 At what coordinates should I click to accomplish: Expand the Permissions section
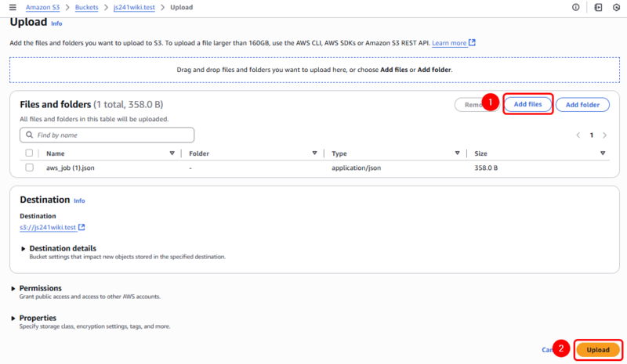13,288
